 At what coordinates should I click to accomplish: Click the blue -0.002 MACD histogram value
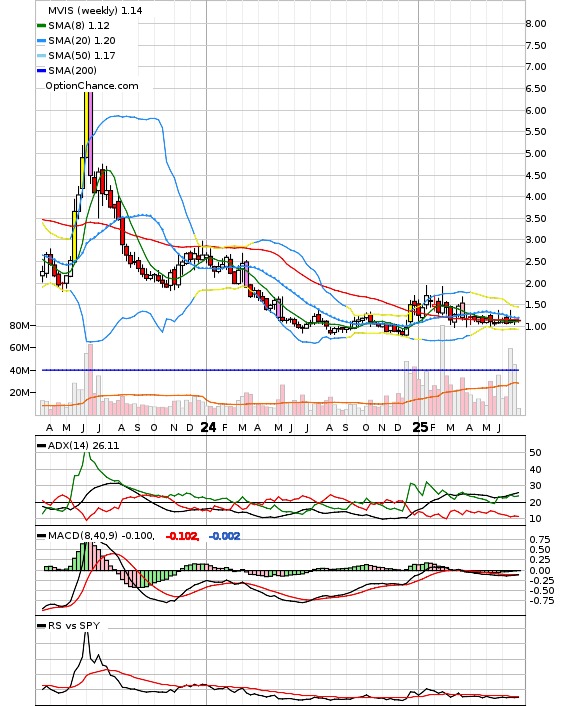pyautogui.click(x=224, y=536)
